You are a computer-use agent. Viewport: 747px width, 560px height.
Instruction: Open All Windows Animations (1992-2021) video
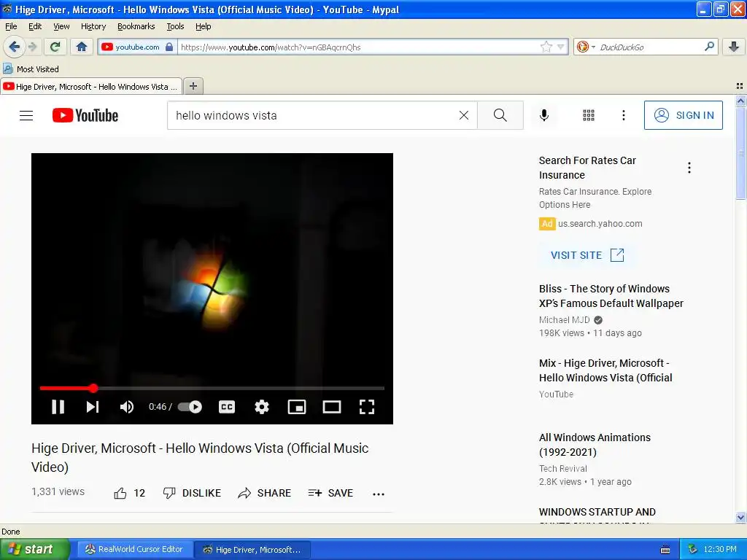tap(595, 445)
